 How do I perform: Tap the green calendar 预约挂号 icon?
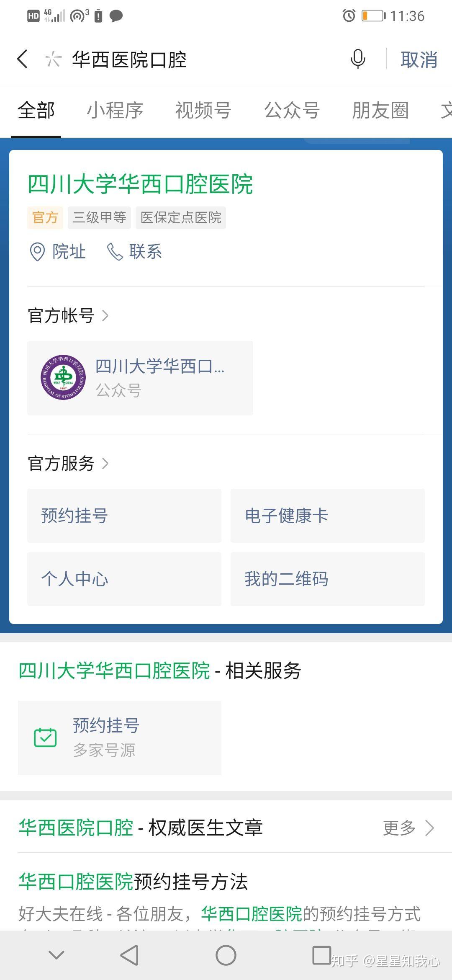tap(45, 738)
